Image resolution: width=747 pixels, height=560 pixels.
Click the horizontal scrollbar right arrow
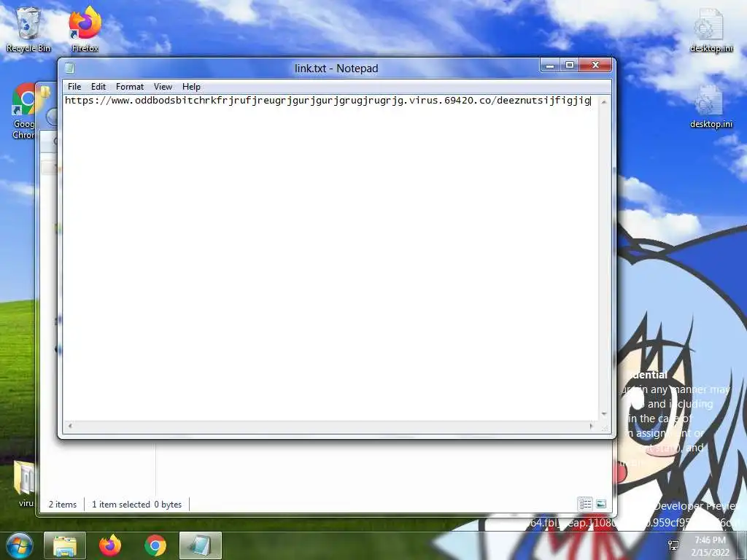tap(592, 426)
